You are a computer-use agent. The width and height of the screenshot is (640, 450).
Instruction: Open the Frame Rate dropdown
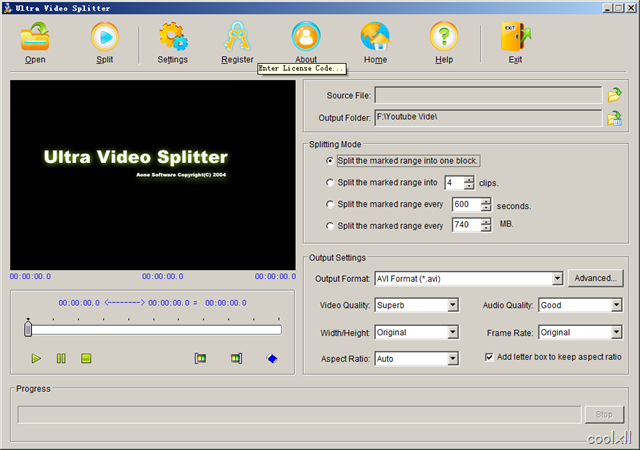pos(616,332)
